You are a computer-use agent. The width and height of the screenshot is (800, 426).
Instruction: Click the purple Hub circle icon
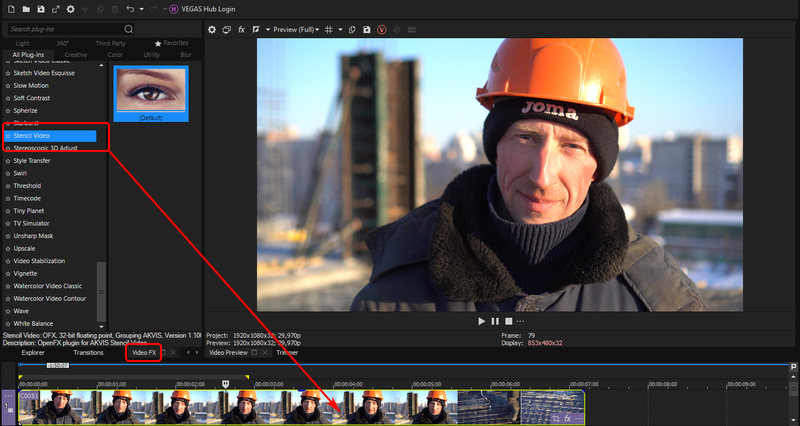[173, 9]
